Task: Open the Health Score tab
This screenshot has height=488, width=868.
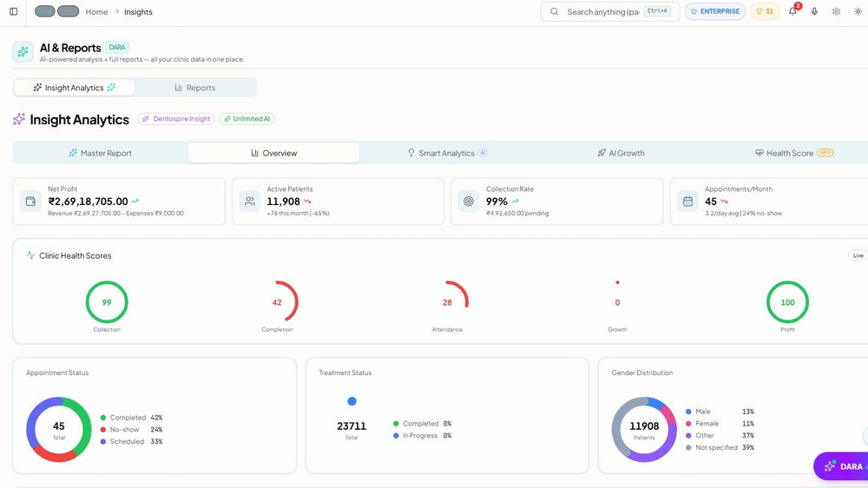Action: click(794, 153)
